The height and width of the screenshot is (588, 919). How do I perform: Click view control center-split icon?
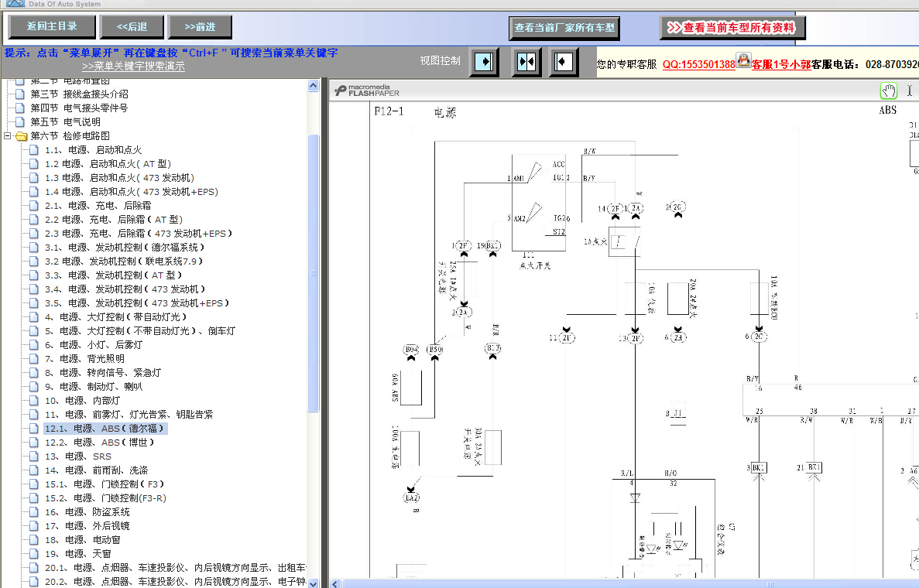pyautogui.click(x=526, y=61)
